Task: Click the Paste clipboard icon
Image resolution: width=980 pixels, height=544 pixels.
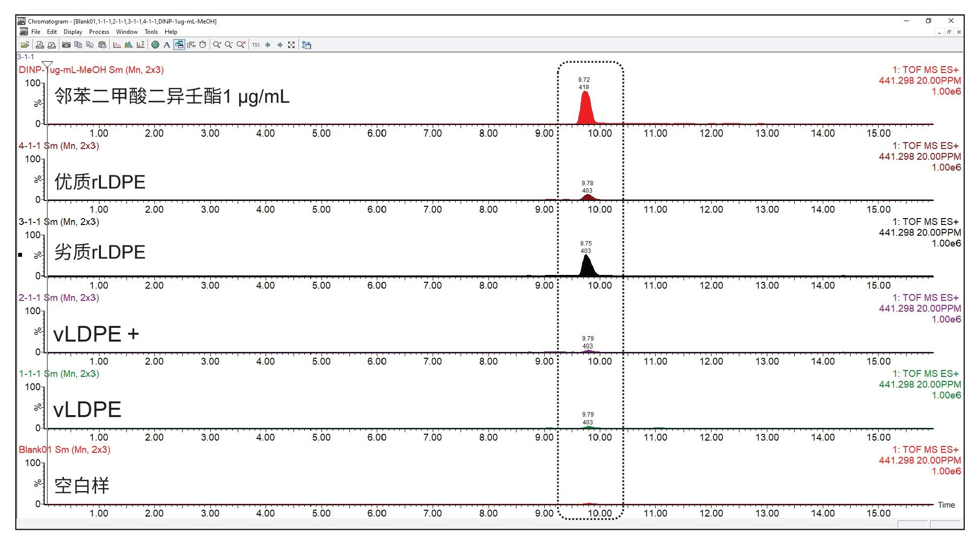Action: tap(102, 45)
